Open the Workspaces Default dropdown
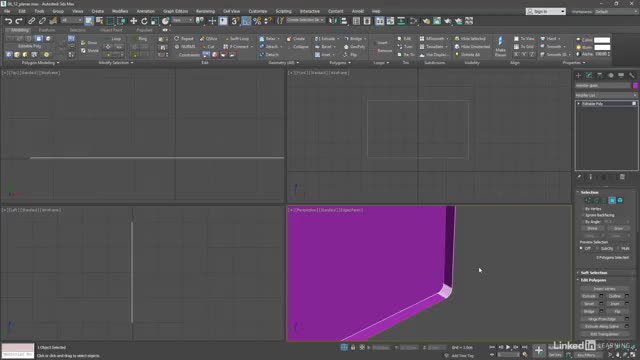Screen dimensions: 640x360 pos(617,11)
